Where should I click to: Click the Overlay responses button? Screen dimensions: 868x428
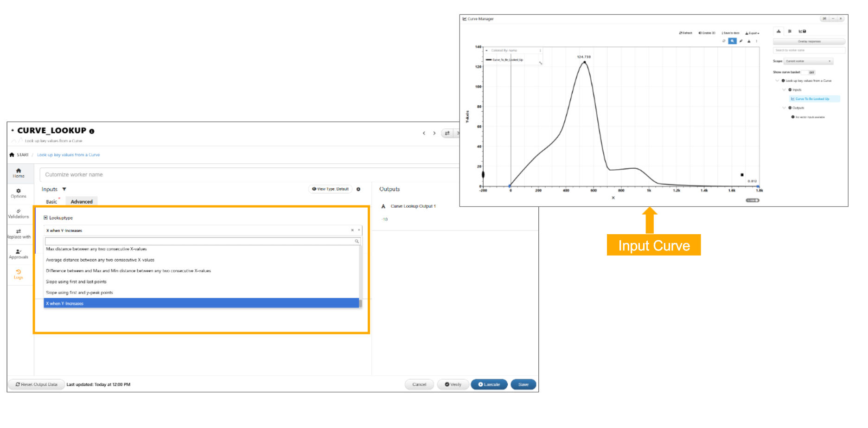point(809,41)
